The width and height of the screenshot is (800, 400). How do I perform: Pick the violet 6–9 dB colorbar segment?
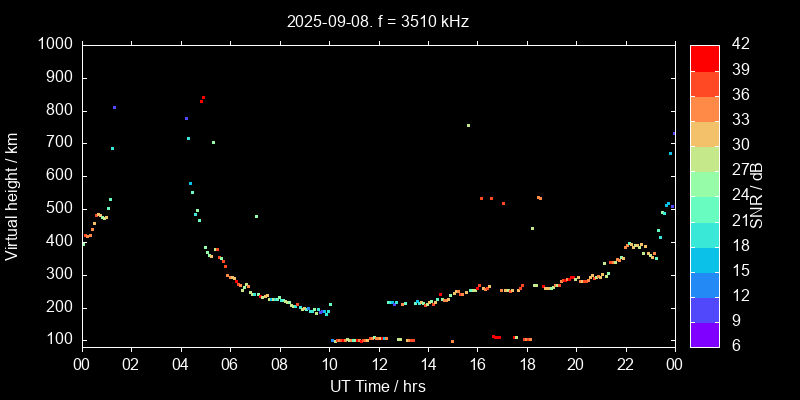[x=705, y=335]
